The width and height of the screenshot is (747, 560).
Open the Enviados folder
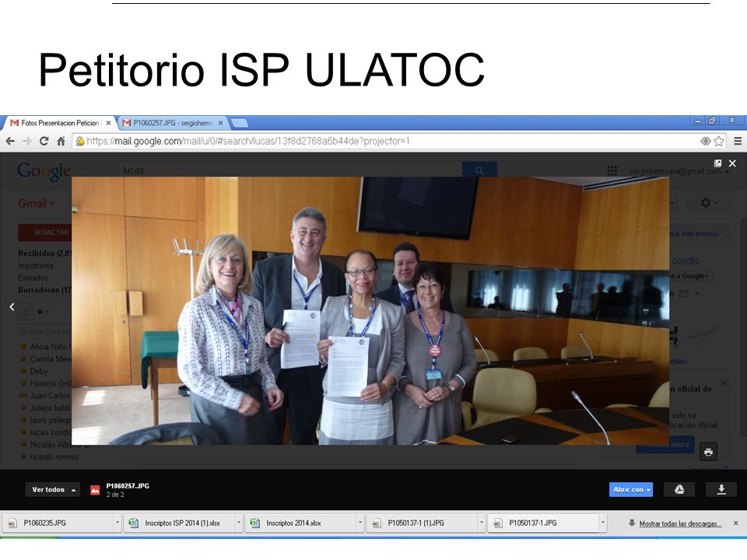33,278
